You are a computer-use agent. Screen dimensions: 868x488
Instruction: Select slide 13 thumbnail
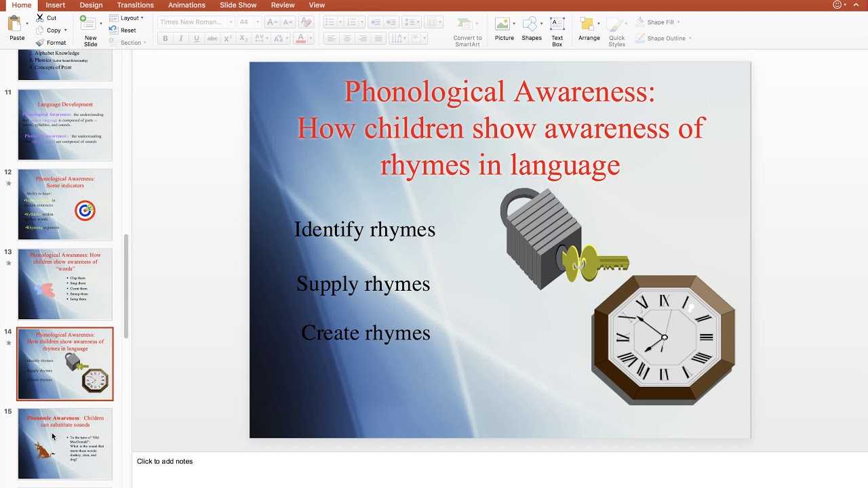pos(65,284)
